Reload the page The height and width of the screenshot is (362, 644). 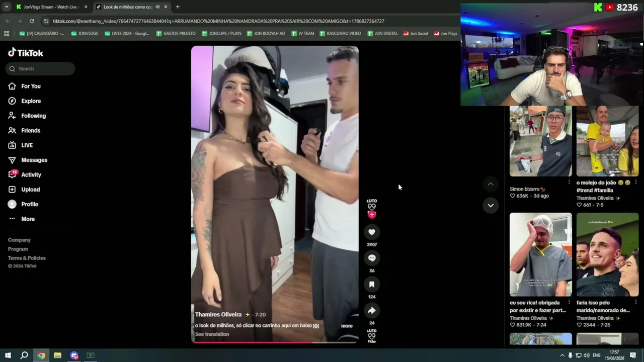[32, 21]
